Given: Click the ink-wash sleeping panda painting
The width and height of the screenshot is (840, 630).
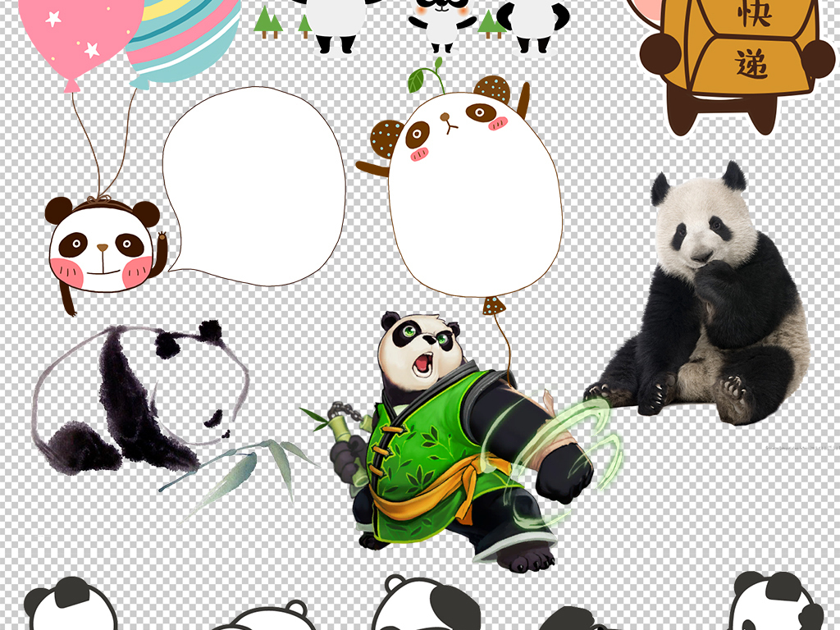Looking at the screenshot, I should pos(140,398).
